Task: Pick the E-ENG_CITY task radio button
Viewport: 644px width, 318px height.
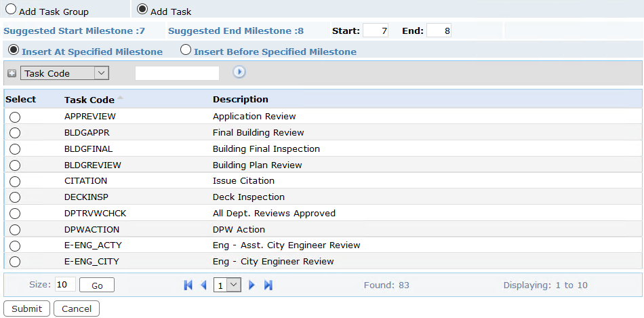Action: pos(15,262)
